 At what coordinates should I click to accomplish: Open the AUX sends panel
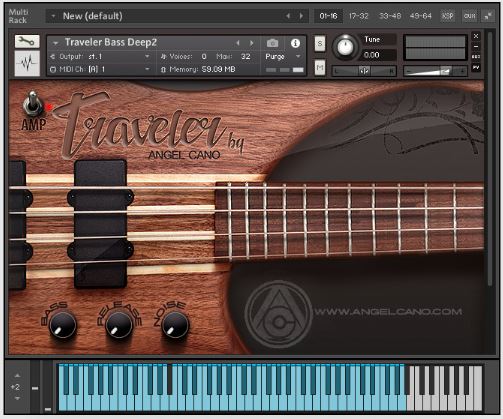click(x=469, y=16)
